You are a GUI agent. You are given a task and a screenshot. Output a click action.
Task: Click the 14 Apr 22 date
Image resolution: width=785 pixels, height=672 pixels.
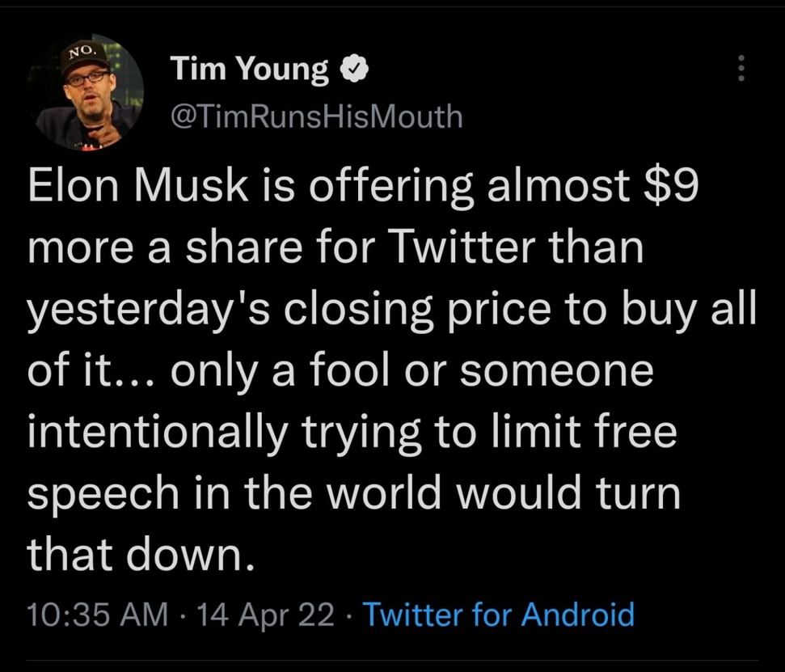pyautogui.click(x=265, y=615)
